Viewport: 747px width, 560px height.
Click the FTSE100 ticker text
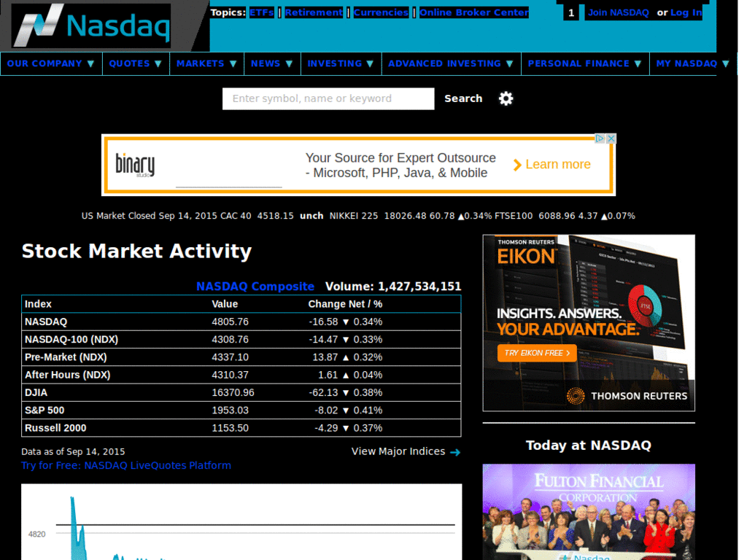[514, 216]
